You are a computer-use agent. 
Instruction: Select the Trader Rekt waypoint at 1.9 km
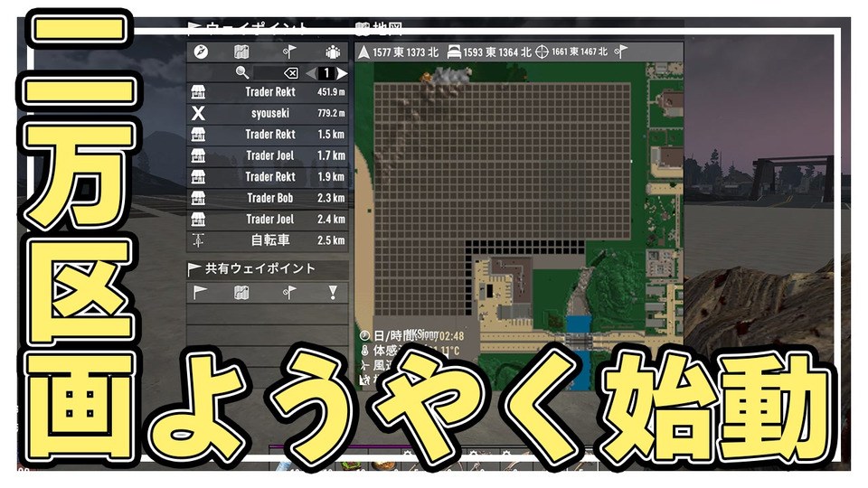point(268,176)
